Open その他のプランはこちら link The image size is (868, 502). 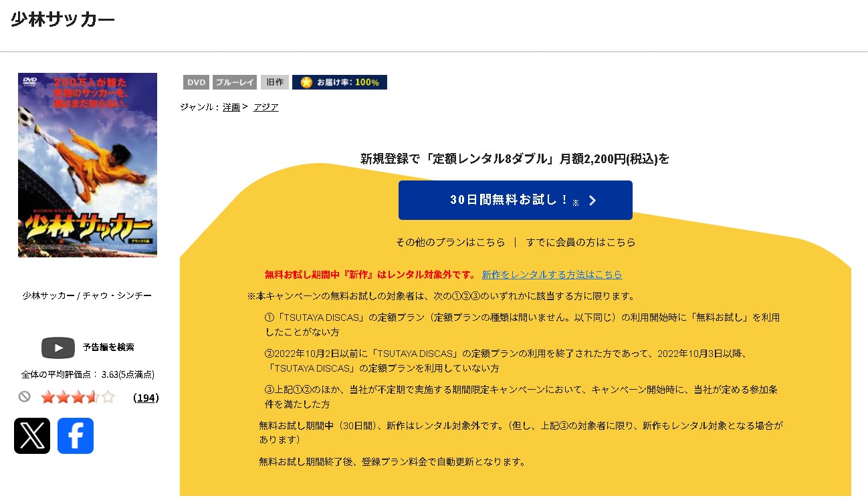(451, 242)
